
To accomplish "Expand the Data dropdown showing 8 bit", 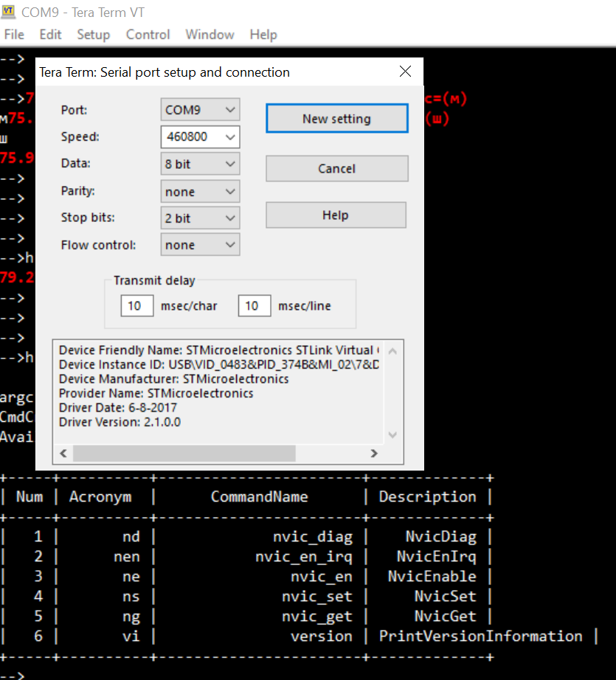I will coord(200,164).
